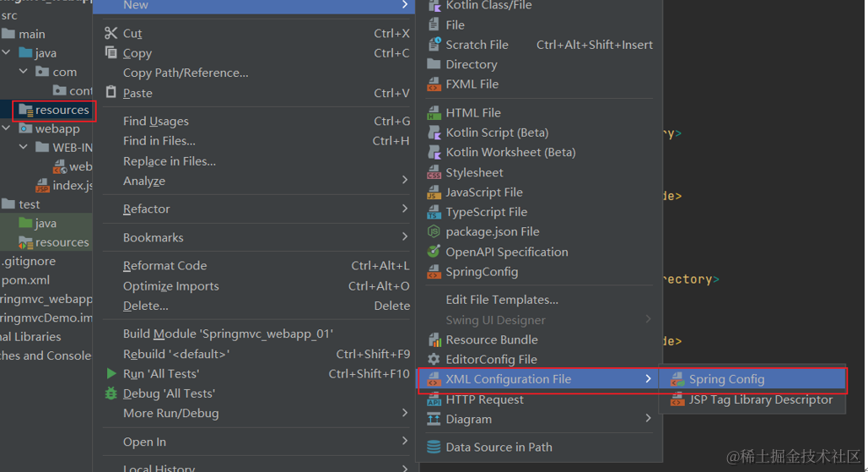This screenshot has width=868, height=472.
Task: Collapse the WEB-INF folder node
Action: click(24, 148)
